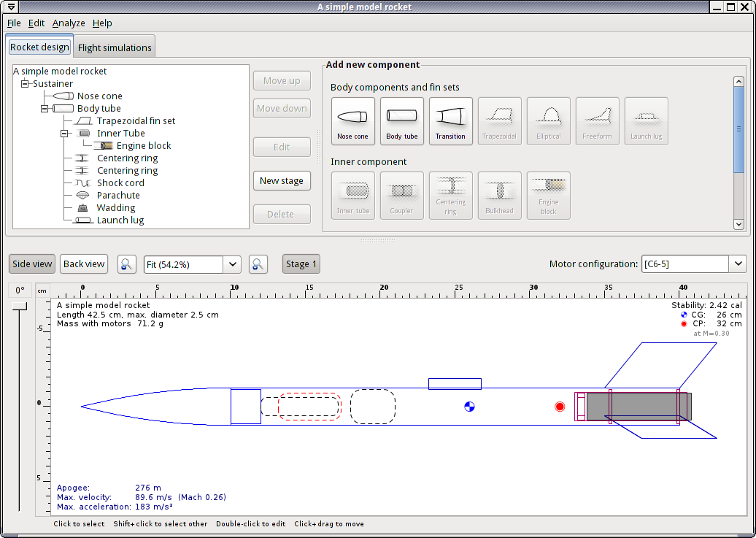The height and width of the screenshot is (538, 756).
Task: Click the rotation angle slider handle
Action: [x=20, y=307]
